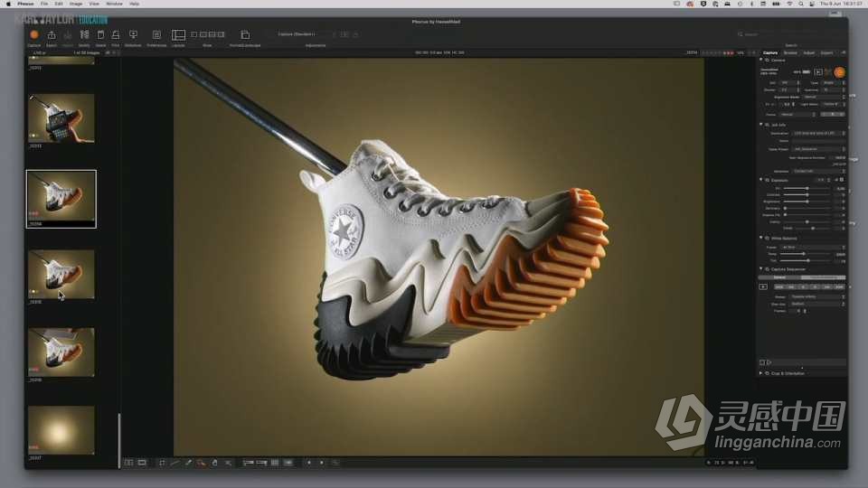This screenshot has height=488, width=868.
Task: Click the orange Capture toolbar icon
Action: pyautogui.click(x=33, y=35)
